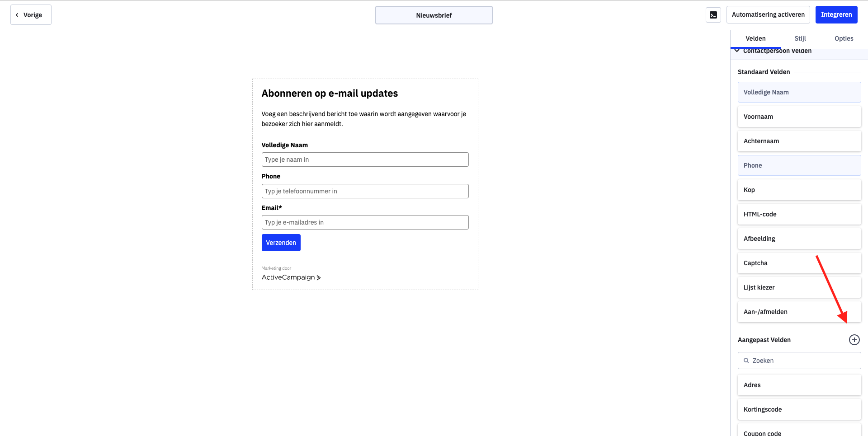Select the Kortingscode custom field
Viewport: 868px width, 436px height.
tap(799, 409)
